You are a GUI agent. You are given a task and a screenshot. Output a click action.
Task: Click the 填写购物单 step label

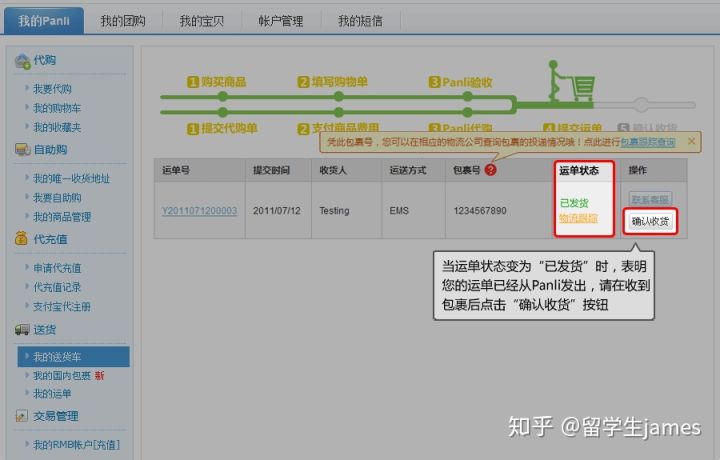pyautogui.click(x=333, y=82)
